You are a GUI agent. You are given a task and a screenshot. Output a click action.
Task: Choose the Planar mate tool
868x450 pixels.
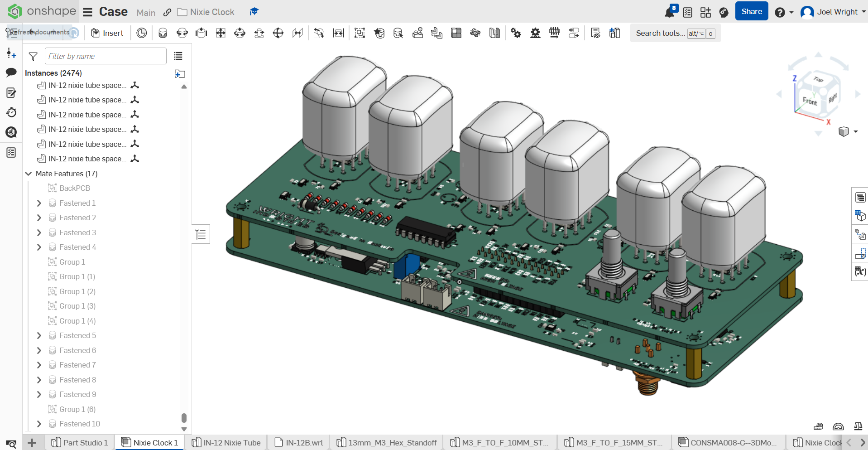[221, 33]
